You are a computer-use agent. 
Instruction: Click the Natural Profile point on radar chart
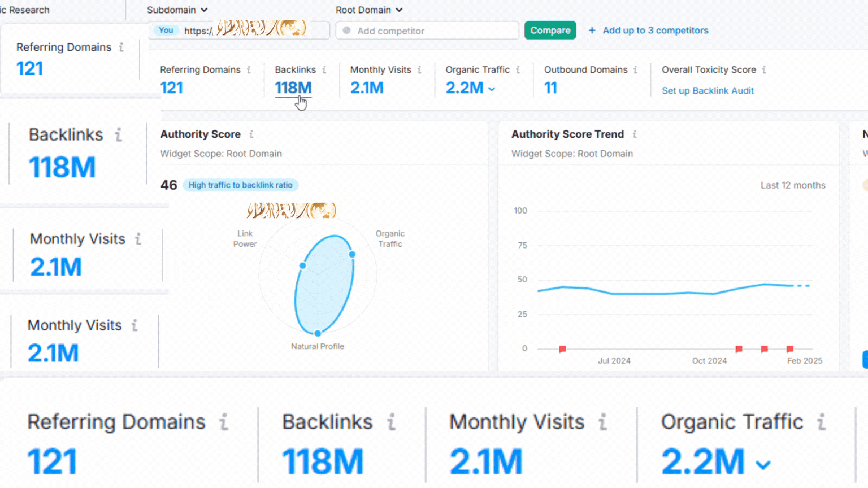pos(318,333)
